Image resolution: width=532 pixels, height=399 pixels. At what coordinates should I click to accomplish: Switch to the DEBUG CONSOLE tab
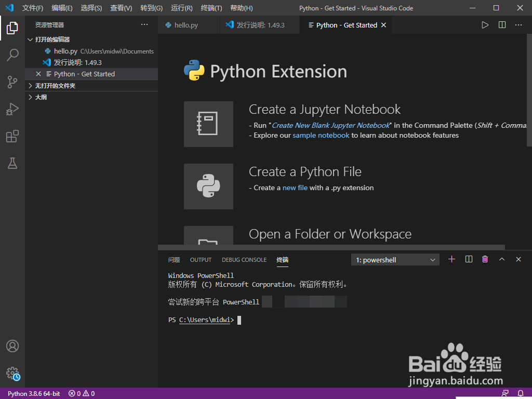(244, 260)
